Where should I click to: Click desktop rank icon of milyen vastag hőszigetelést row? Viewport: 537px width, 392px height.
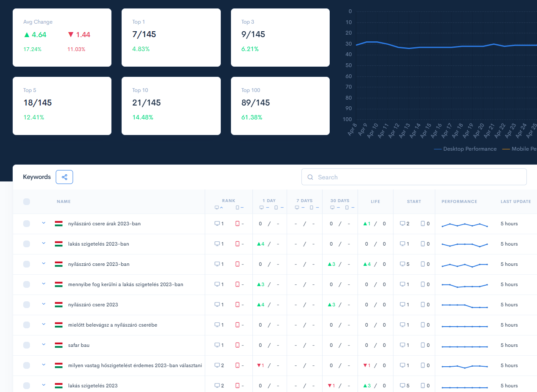(217, 365)
